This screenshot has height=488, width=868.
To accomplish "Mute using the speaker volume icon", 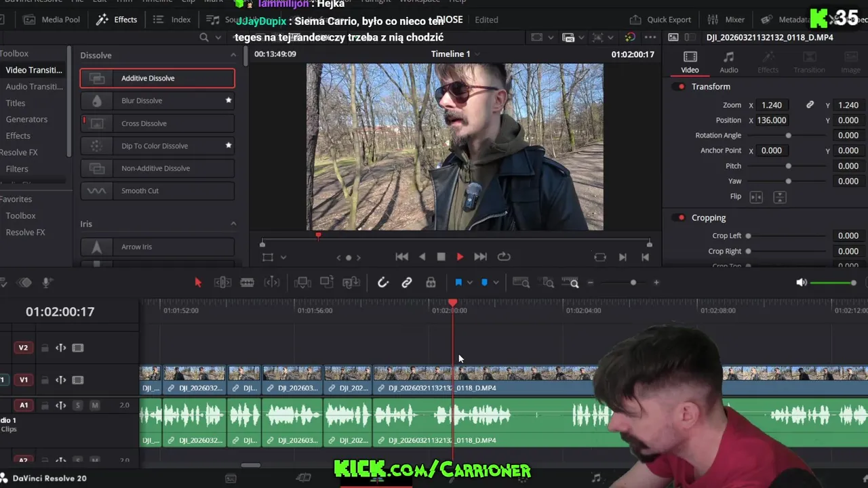I will [x=802, y=283].
